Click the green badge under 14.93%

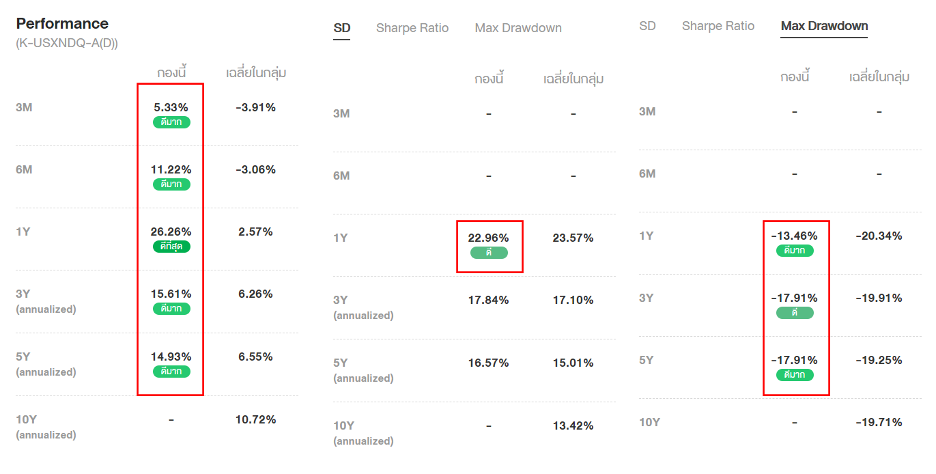coord(171,371)
